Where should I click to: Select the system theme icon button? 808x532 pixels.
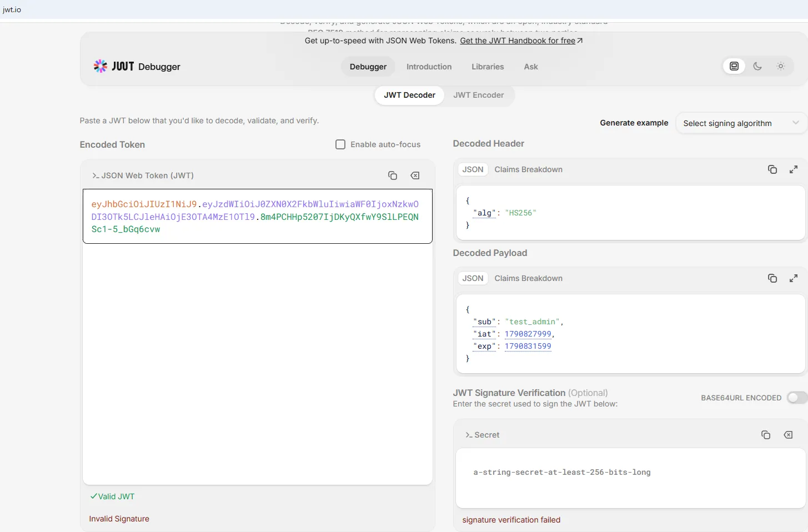(734, 66)
